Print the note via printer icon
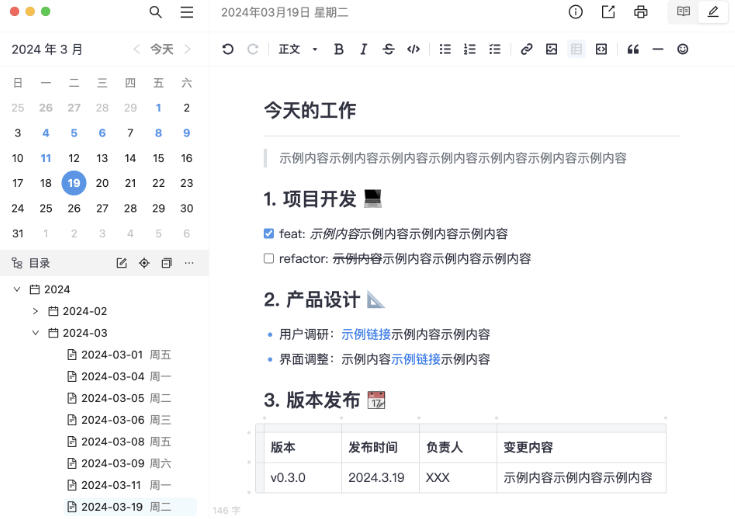735x519 pixels. click(640, 12)
